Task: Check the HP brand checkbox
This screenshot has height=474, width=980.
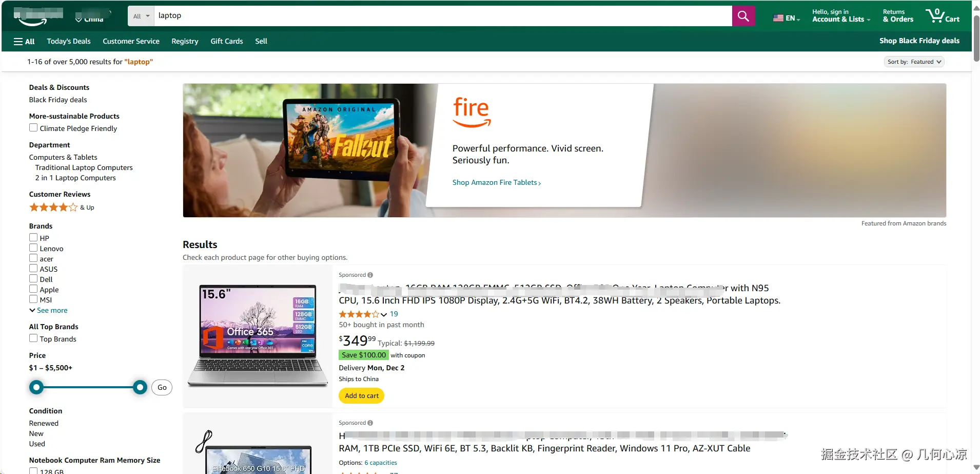Action: pos(33,238)
